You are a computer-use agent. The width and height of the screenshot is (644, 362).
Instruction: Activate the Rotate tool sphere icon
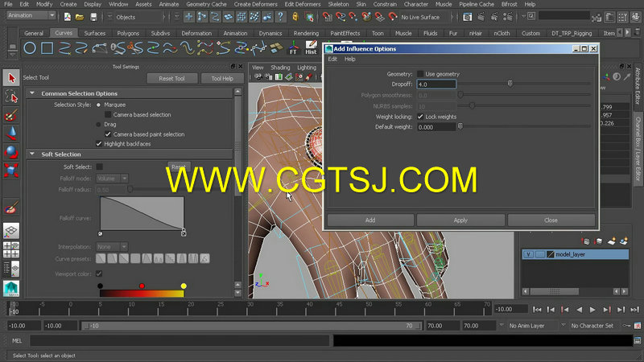[11, 152]
